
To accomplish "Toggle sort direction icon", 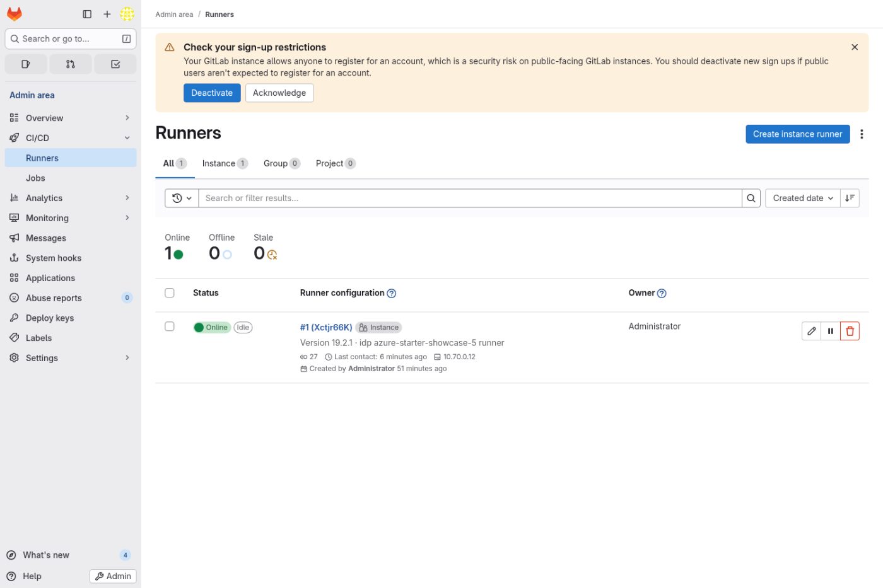I will click(850, 198).
